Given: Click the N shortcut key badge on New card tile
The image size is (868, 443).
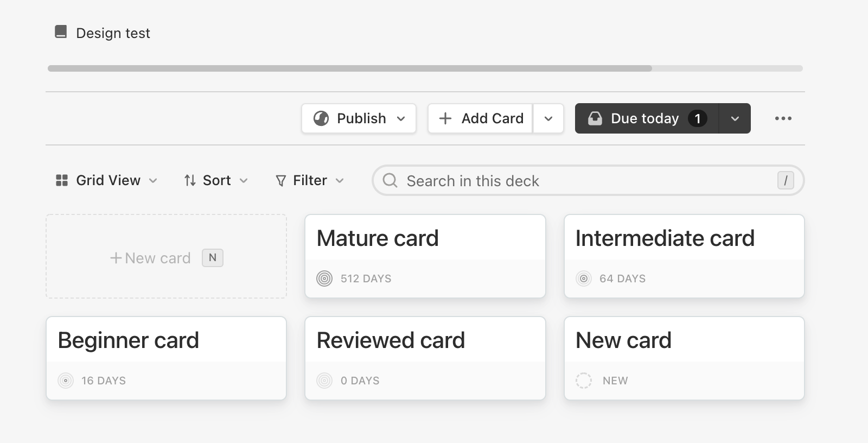Looking at the screenshot, I should (213, 258).
